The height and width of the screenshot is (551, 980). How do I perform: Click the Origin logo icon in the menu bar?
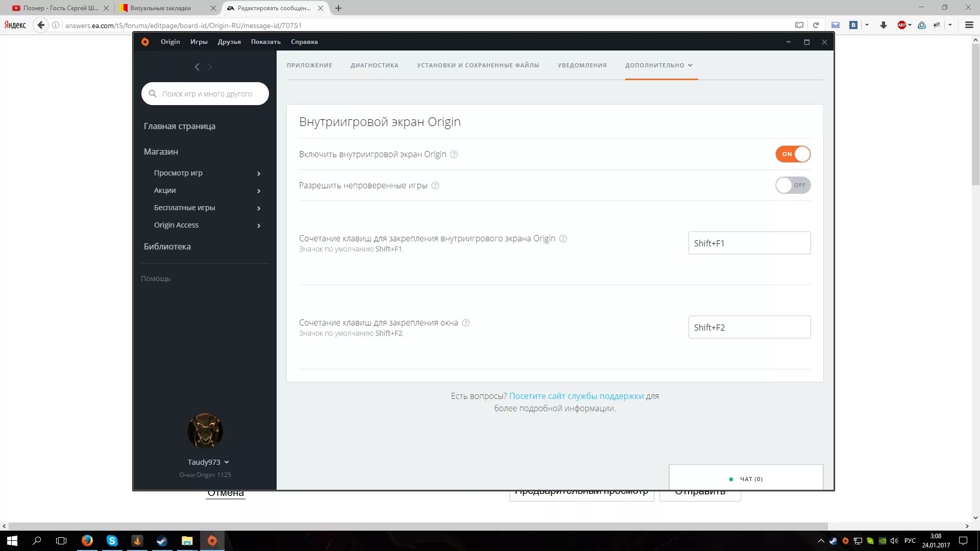[x=145, y=42]
